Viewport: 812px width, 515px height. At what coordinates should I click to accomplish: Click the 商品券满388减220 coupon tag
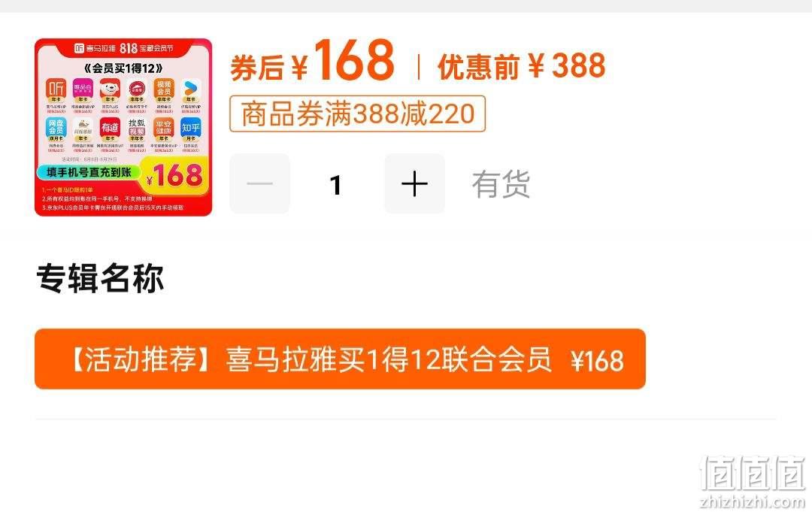357,114
